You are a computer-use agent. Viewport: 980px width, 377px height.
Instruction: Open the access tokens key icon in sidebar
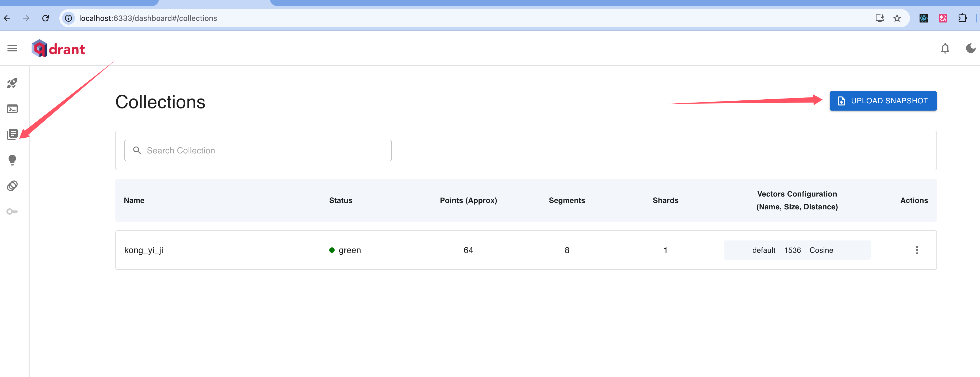coord(12,211)
